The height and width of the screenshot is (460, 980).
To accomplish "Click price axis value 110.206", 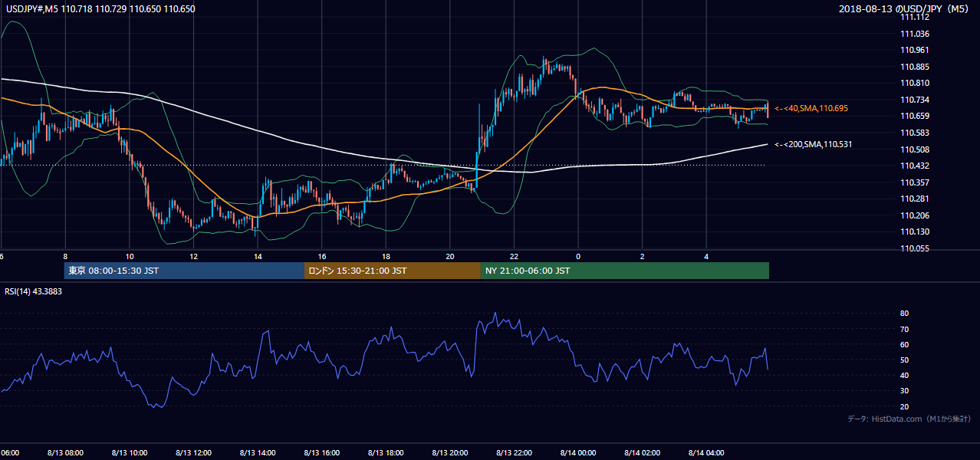I will tap(915, 215).
